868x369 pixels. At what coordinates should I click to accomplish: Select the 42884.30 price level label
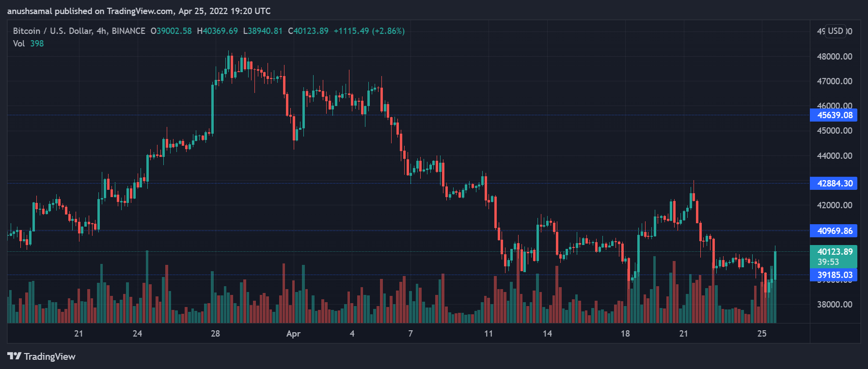pos(834,184)
